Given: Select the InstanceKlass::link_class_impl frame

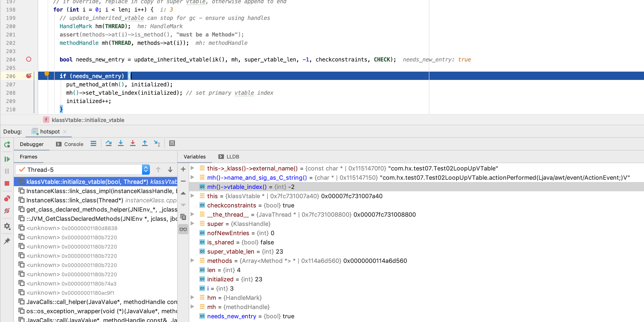Looking at the screenshot, I should point(99,191).
